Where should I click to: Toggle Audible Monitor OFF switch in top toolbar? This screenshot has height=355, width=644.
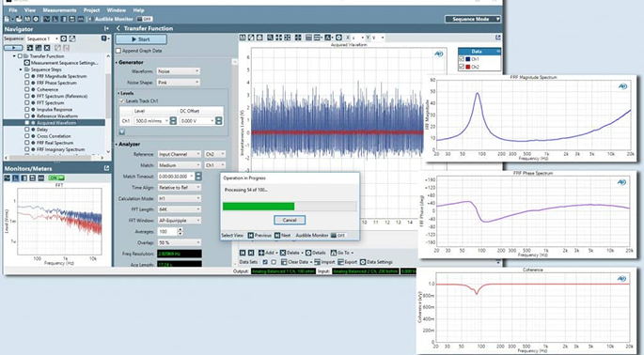(145, 19)
